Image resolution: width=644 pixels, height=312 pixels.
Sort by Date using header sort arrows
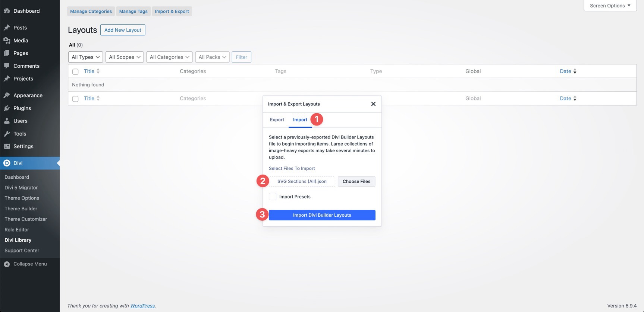coord(575,71)
